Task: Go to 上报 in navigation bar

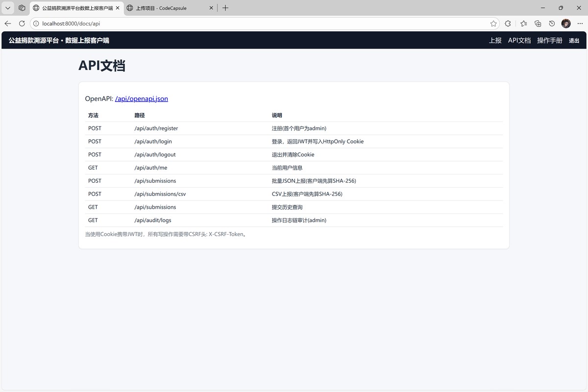Action: pos(495,41)
